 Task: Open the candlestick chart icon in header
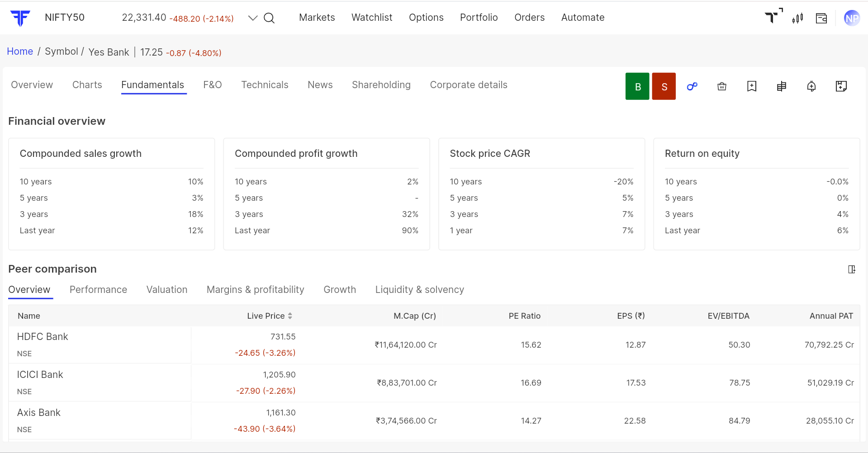[x=797, y=18]
